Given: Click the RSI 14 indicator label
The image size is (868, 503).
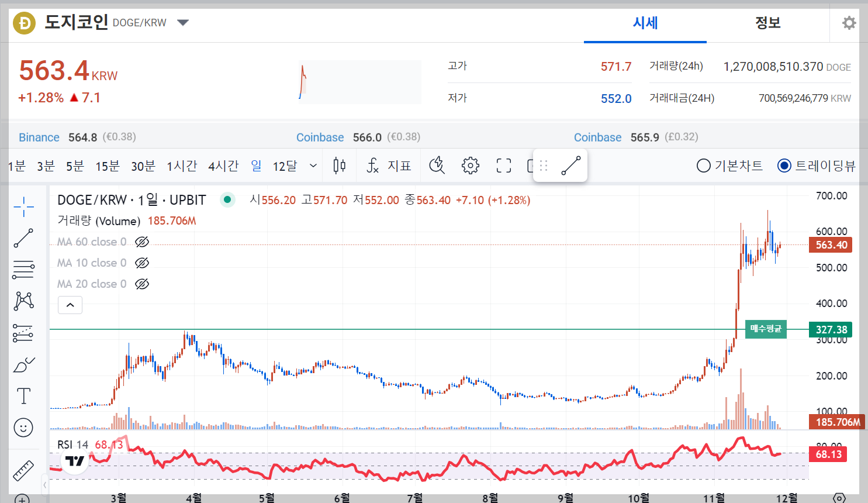Looking at the screenshot, I should (x=72, y=445).
